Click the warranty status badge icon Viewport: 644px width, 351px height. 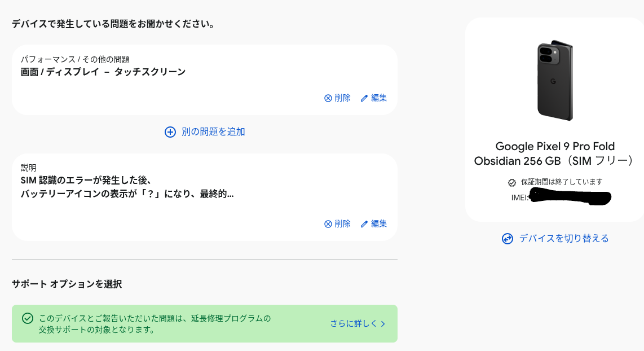point(512,182)
